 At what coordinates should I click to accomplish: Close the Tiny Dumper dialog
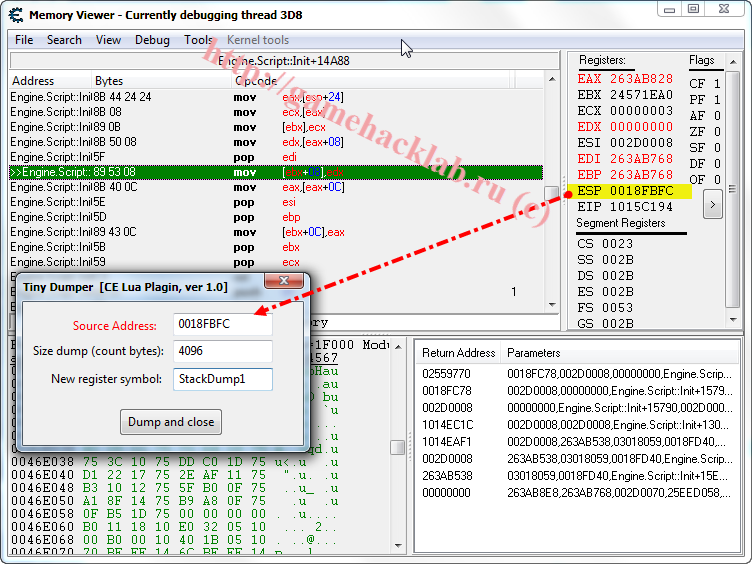pyautogui.click(x=283, y=281)
